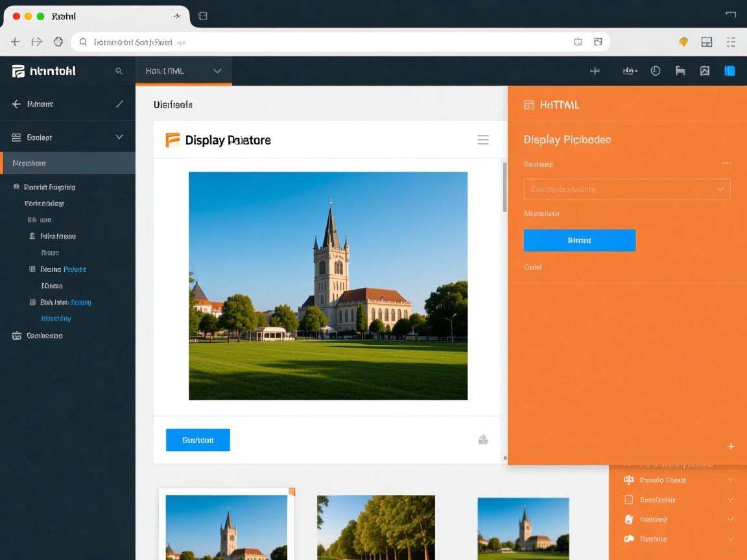
Task: Open the clock history icon in the app toolbar
Action: [656, 71]
